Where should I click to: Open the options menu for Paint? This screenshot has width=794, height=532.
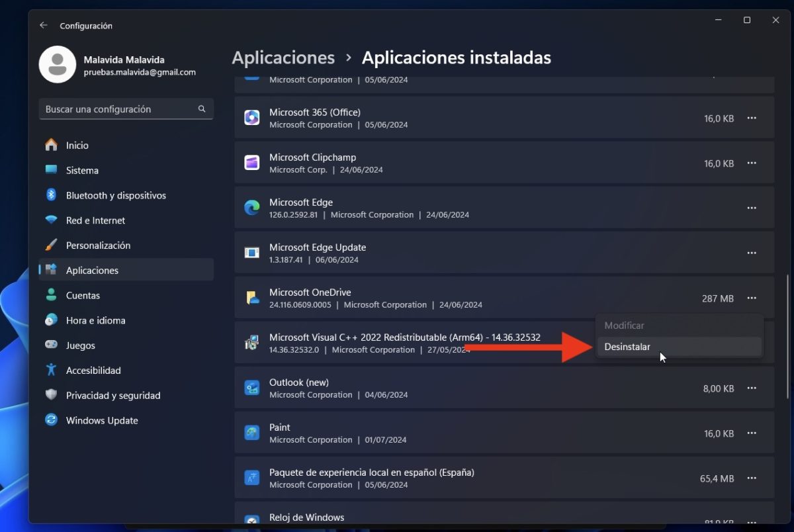[752, 433]
